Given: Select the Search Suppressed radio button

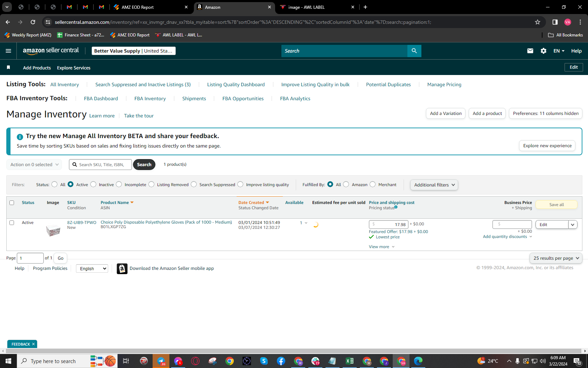Looking at the screenshot, I should click(x=194, y=184).
